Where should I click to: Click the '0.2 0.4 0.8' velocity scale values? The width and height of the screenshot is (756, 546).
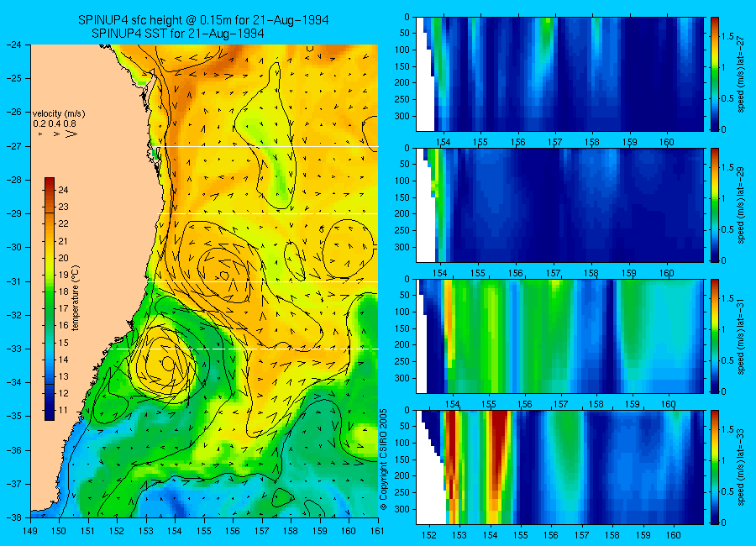[x=55, y=124]
